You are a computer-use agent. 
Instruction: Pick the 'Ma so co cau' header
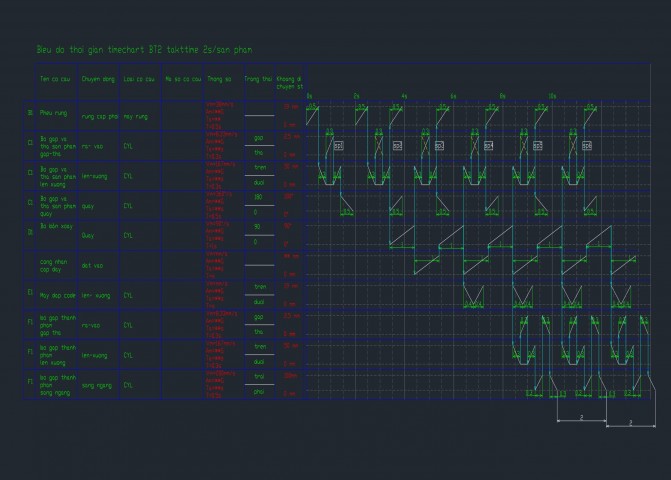pos(183,78)
